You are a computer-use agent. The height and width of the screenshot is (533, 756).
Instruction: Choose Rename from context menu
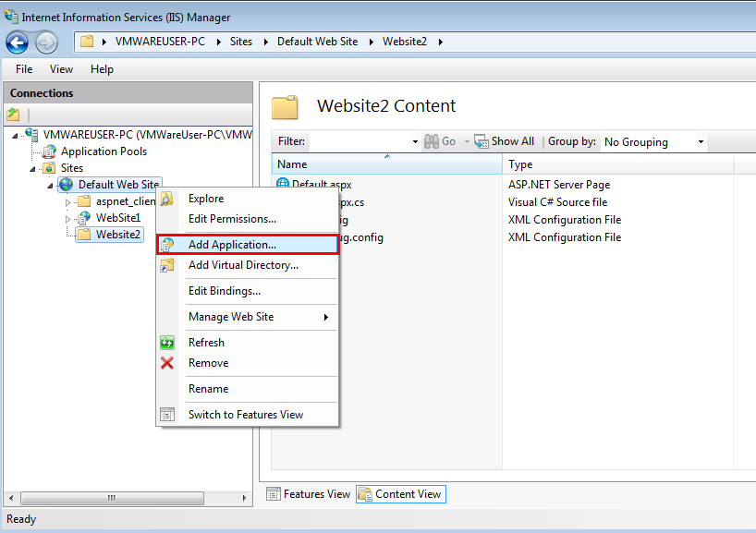[248, 389]
